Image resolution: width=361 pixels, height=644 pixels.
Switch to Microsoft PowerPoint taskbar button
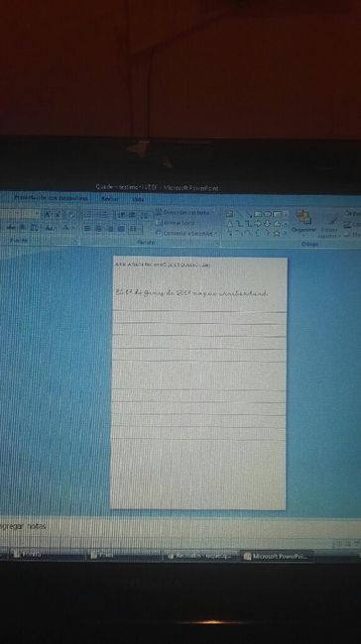click(x=278, y=557)
